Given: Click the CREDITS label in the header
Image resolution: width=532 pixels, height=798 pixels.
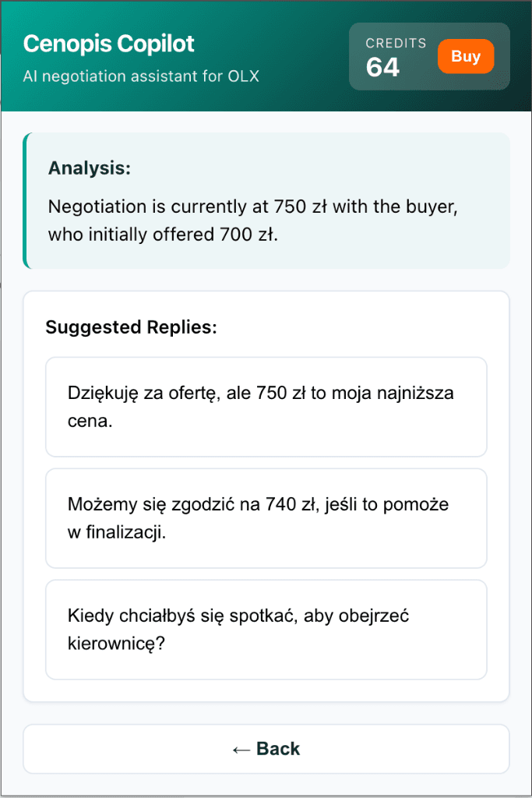Looking at the screenshot, I should (396, 43).
